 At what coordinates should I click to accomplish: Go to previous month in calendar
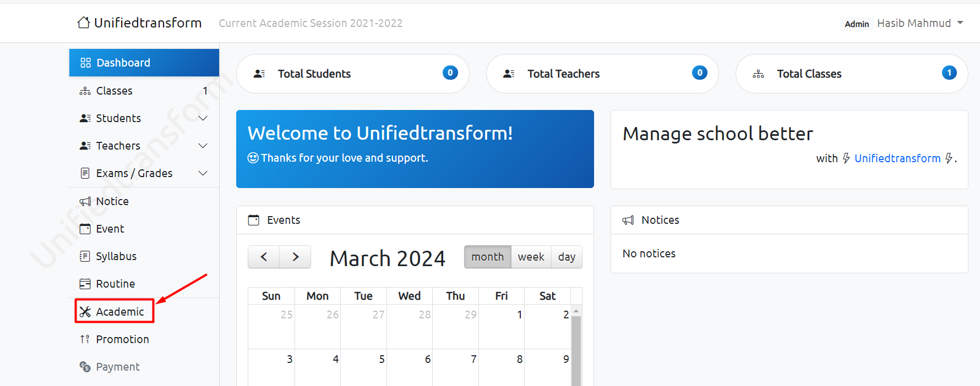point(264,257)
